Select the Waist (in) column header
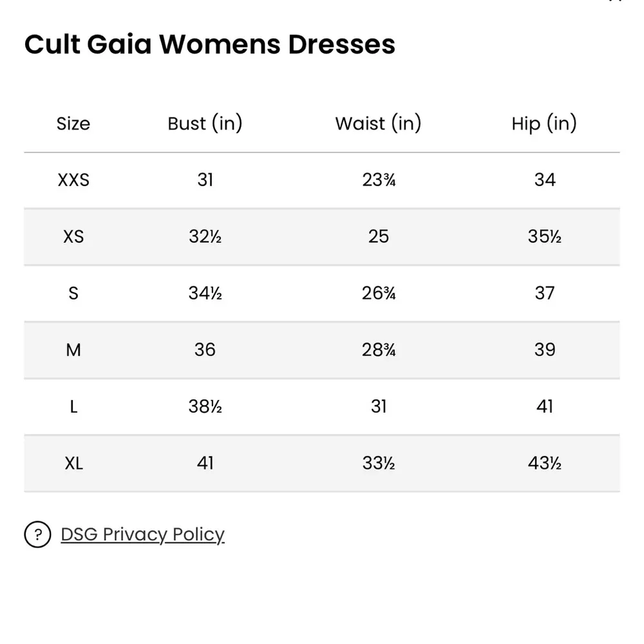The width and height of the screenshot is (644, 644). pyautogui.click(x=378, y=124)
